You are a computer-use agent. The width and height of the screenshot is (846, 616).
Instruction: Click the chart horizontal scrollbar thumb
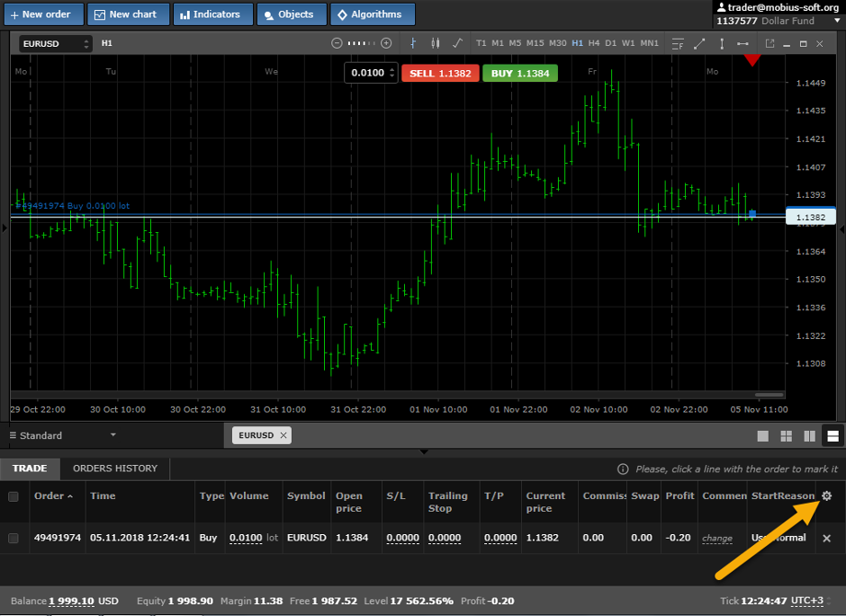point(769,395)
